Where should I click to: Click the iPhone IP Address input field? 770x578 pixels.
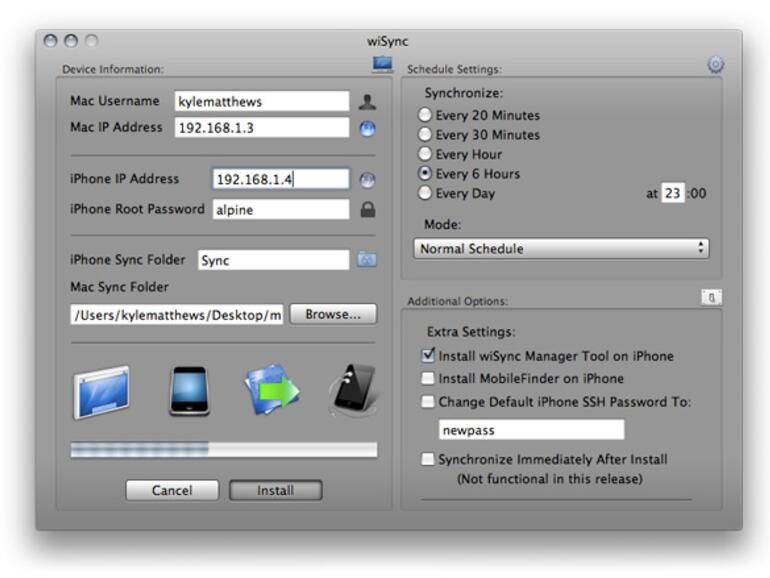(280, 180)
